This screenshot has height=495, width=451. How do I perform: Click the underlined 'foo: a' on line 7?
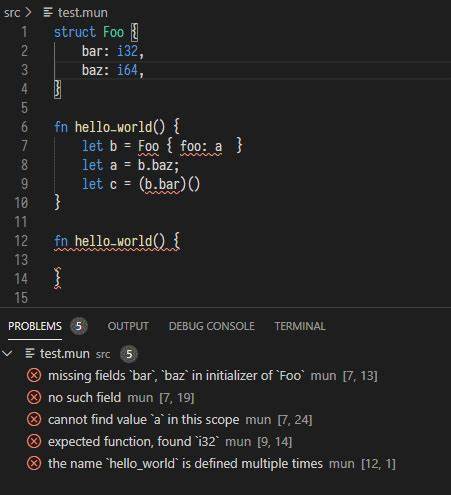pos(201,146)
